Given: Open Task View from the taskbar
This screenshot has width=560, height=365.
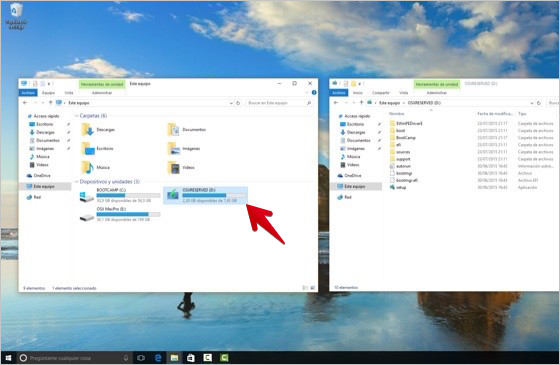Looking at the screenshot, I should pyautogui.click(x=141, y=358).
